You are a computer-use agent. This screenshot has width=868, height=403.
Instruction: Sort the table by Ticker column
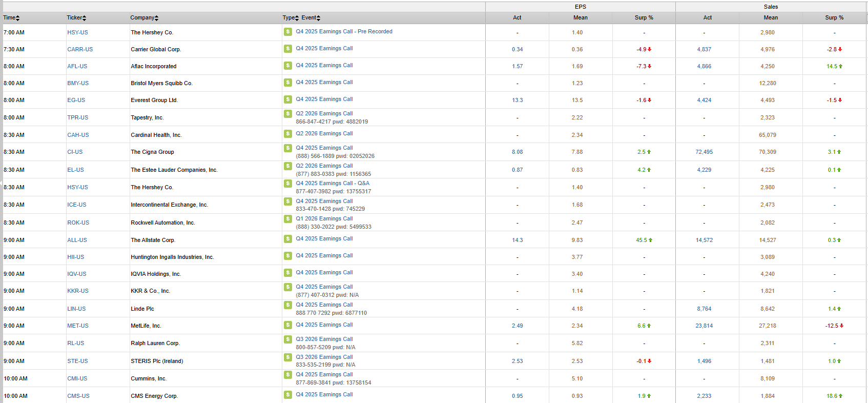tap(76, 18)
